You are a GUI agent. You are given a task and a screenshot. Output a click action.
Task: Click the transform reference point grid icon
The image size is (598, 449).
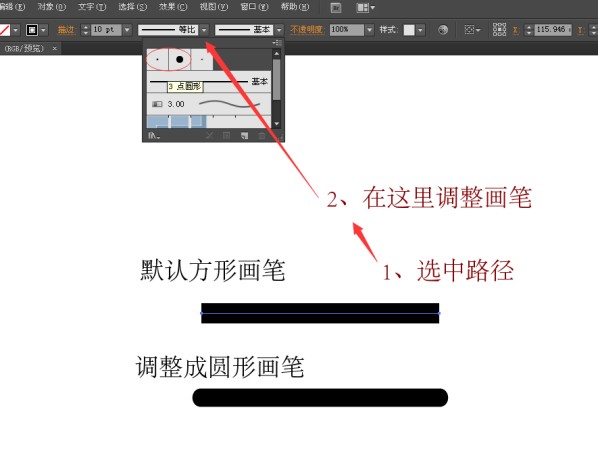pos(499,29)
